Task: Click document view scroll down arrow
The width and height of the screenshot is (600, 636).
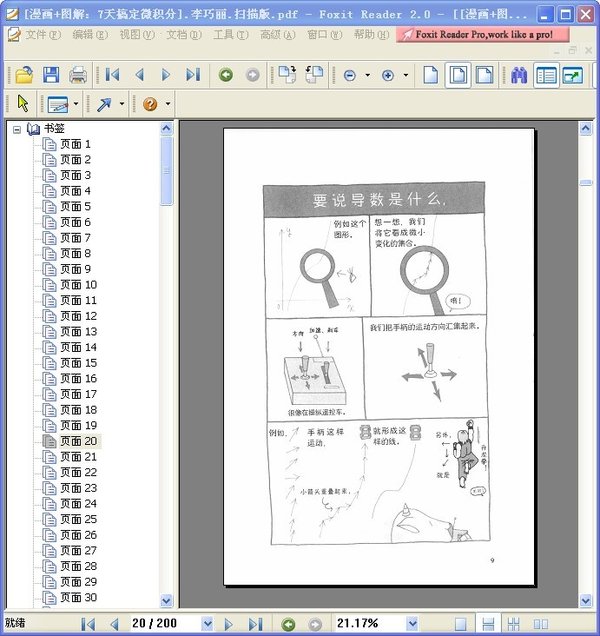Action: coord(585,600)
